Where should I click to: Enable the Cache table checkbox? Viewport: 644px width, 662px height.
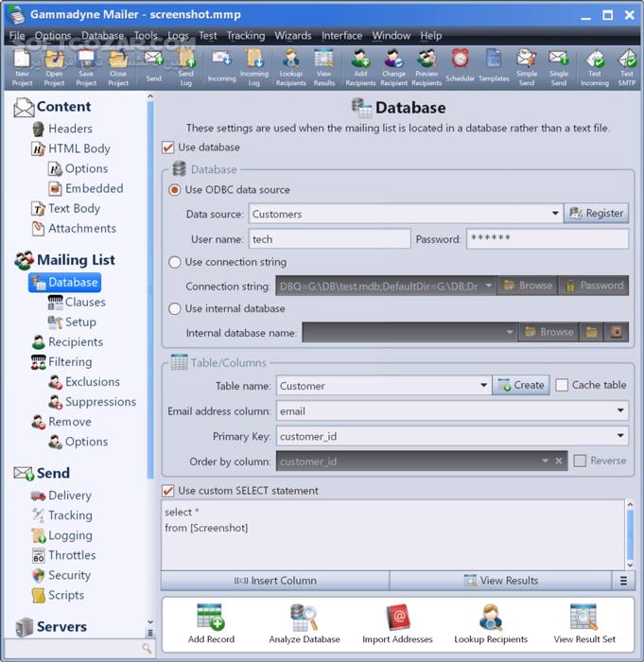click(561, 385)
